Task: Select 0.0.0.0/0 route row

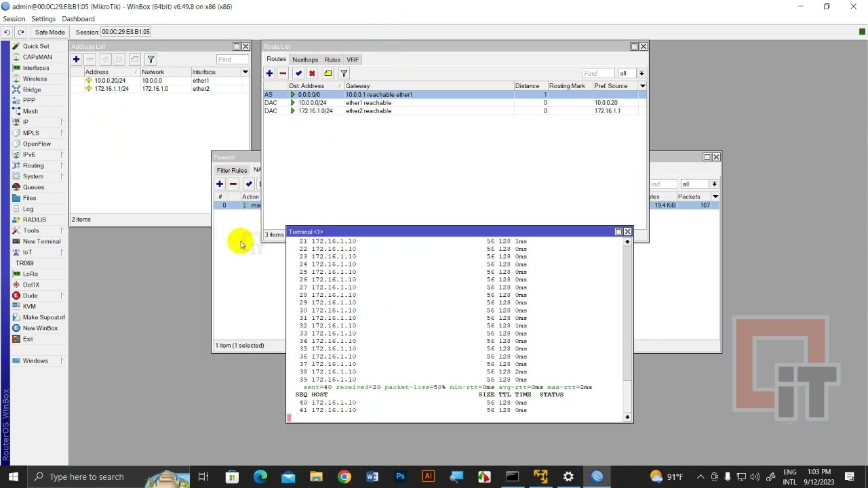Action: pyautogui.click(x=454, y=95)
